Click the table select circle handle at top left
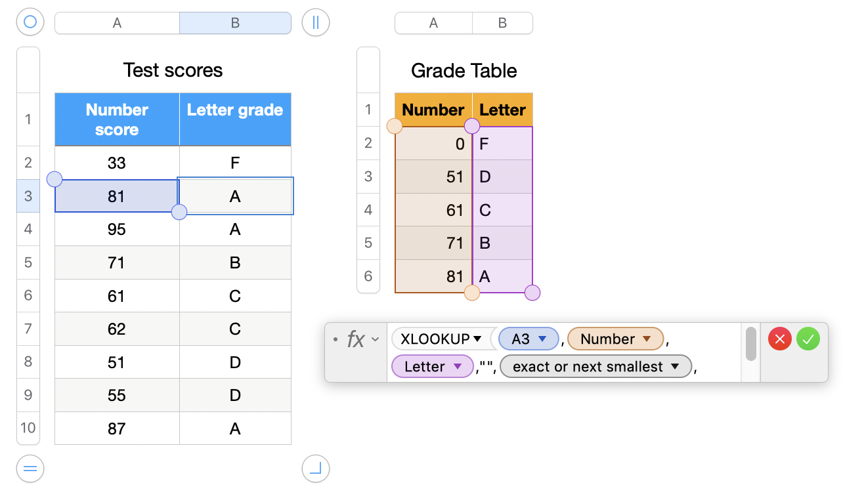Image resolution: width=843 pixels, height=504 pixels. click(x=30, y=22)
